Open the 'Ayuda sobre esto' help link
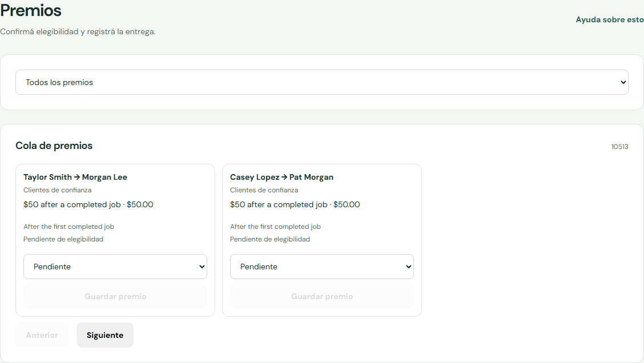Viewport: 644px width, 363px height. [610, 20]
